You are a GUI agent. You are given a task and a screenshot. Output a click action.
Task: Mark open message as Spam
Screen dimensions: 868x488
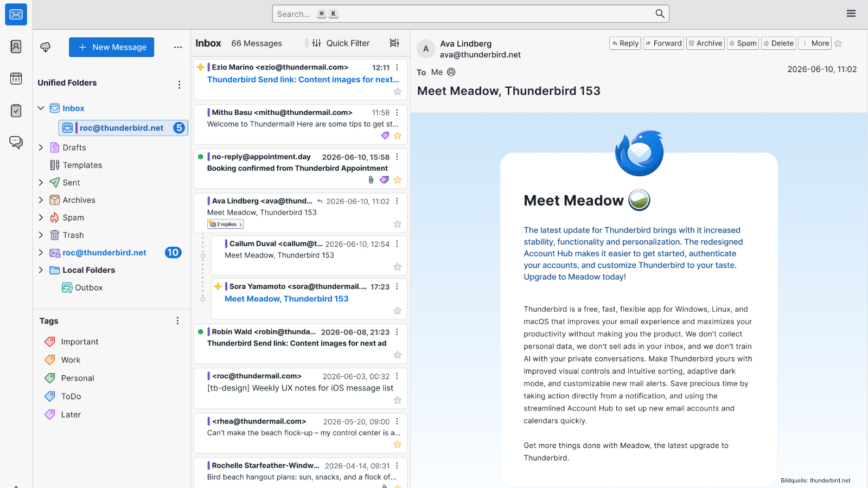click(x=743, y=43)
